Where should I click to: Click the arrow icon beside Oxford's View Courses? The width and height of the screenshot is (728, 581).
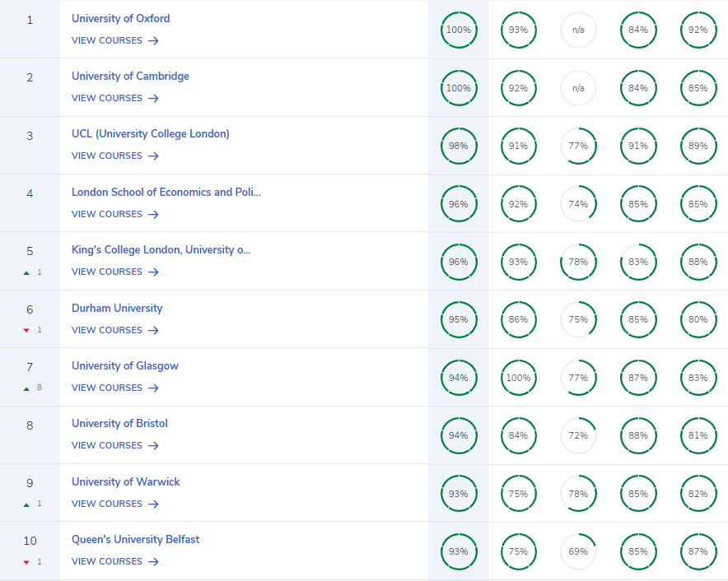click(154, 40)
